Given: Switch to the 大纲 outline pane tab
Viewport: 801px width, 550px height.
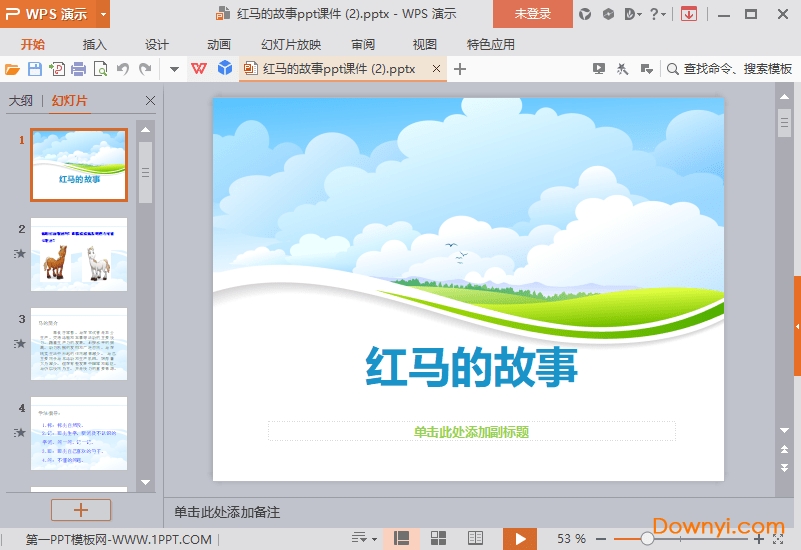Looking at the screenshot, I should pyautogui.click(x=20, y=101).
